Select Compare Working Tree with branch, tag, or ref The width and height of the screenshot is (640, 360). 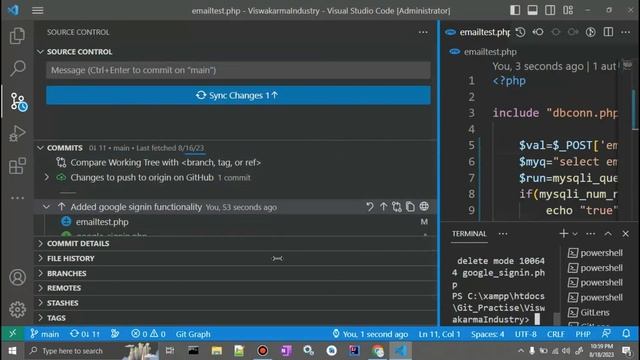[165, 162]
